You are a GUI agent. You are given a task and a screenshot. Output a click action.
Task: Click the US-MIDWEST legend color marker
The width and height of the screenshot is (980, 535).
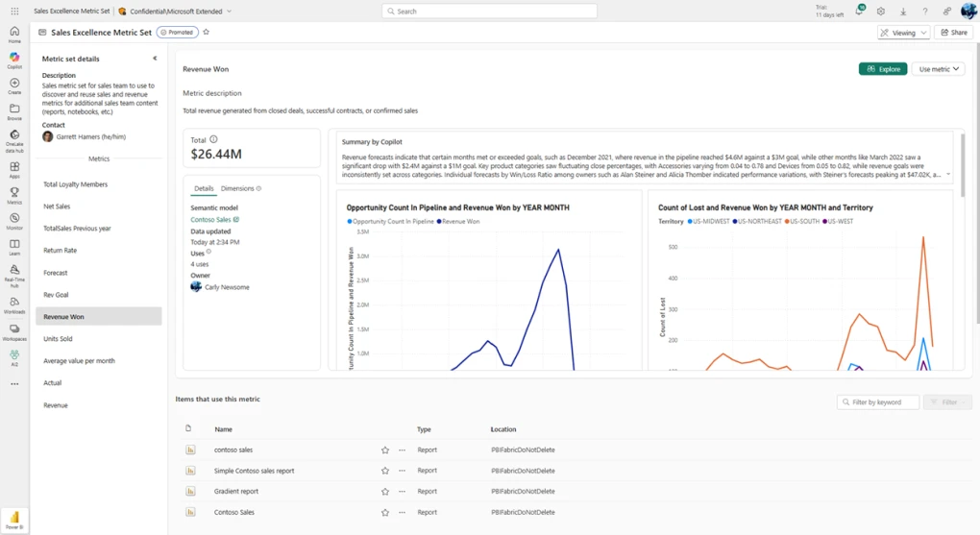coord(690,221)
